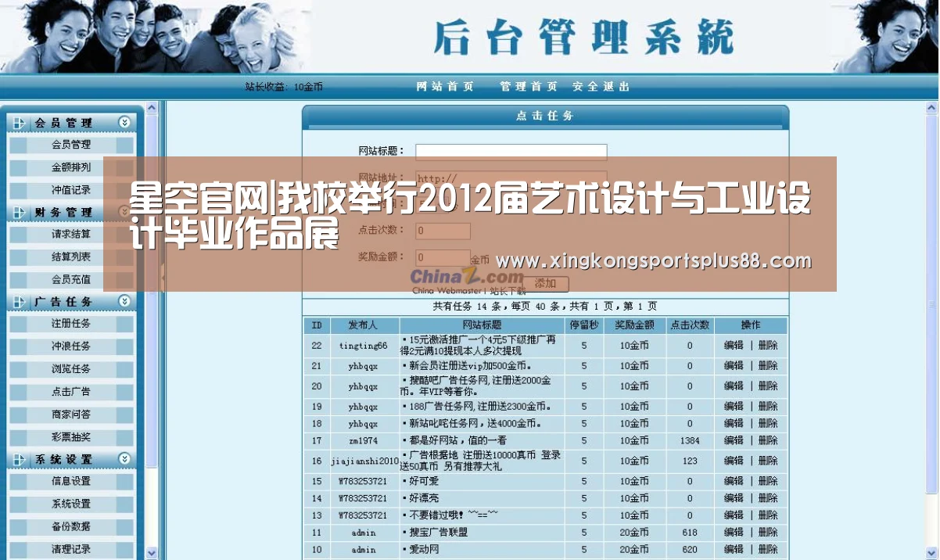Viewport: 940px width, 560px height.
Task: Click the 系统设置 section header icon
Action: pos(20,459)
